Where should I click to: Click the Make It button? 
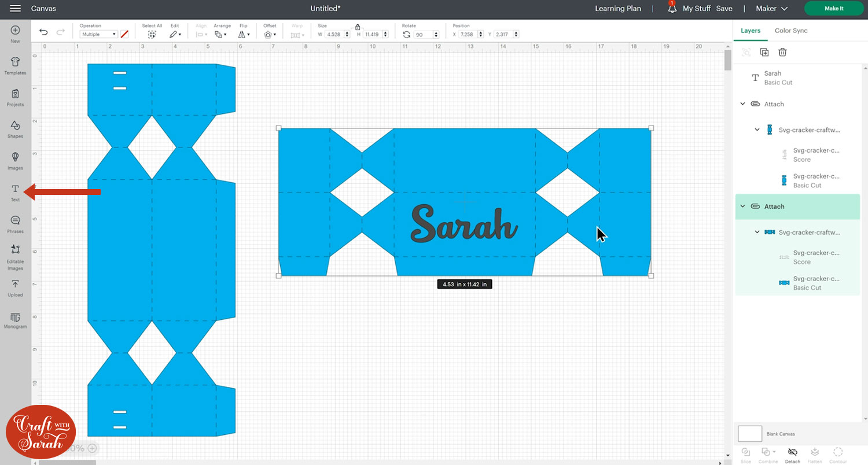pos(834,9)
